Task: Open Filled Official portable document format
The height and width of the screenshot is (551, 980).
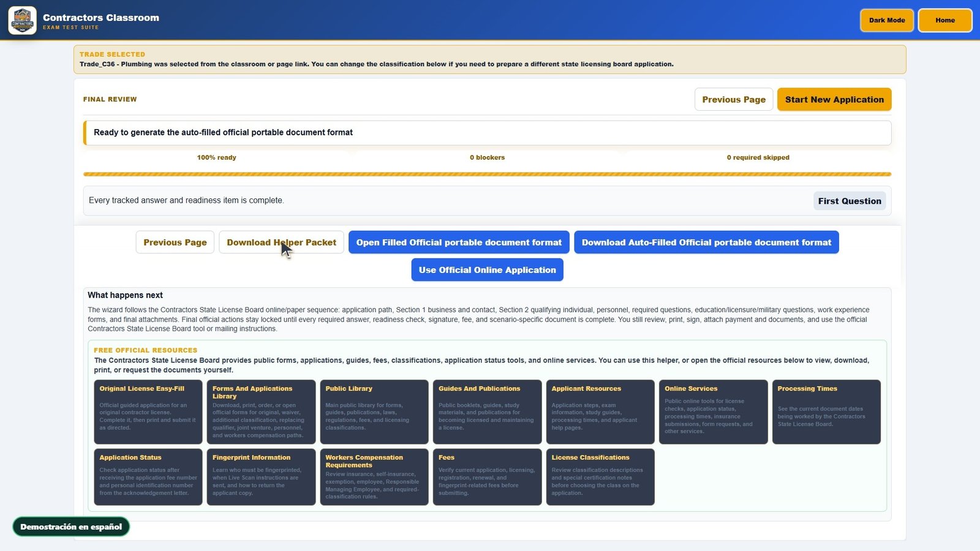Action: tap(459, 242)
